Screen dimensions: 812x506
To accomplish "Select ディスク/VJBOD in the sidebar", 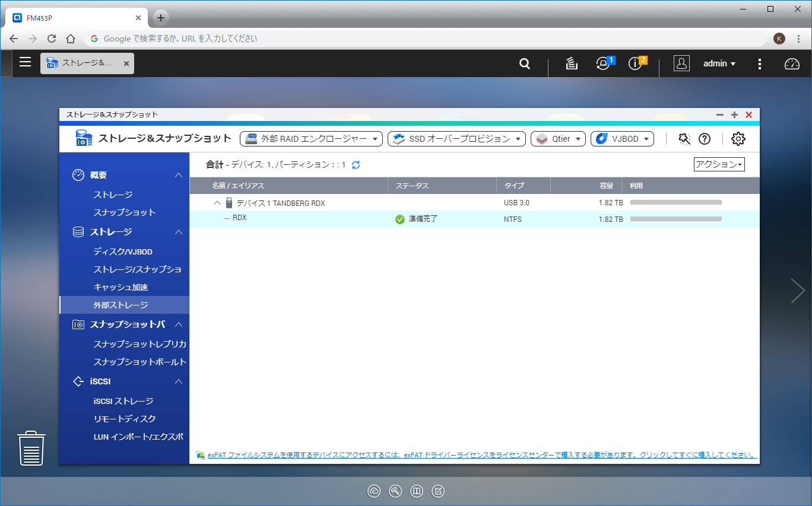I will pos(123,252).
